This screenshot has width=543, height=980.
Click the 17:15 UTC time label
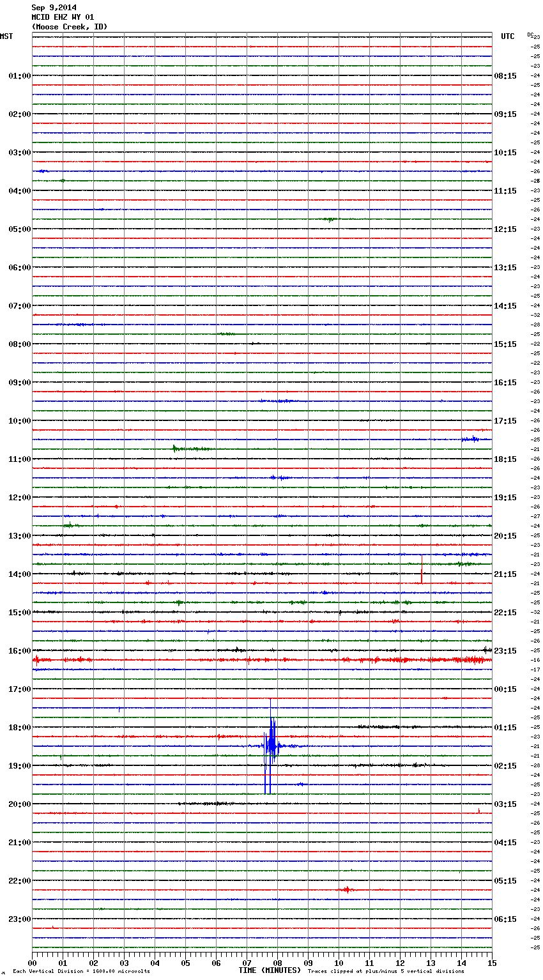coord(505,421)
